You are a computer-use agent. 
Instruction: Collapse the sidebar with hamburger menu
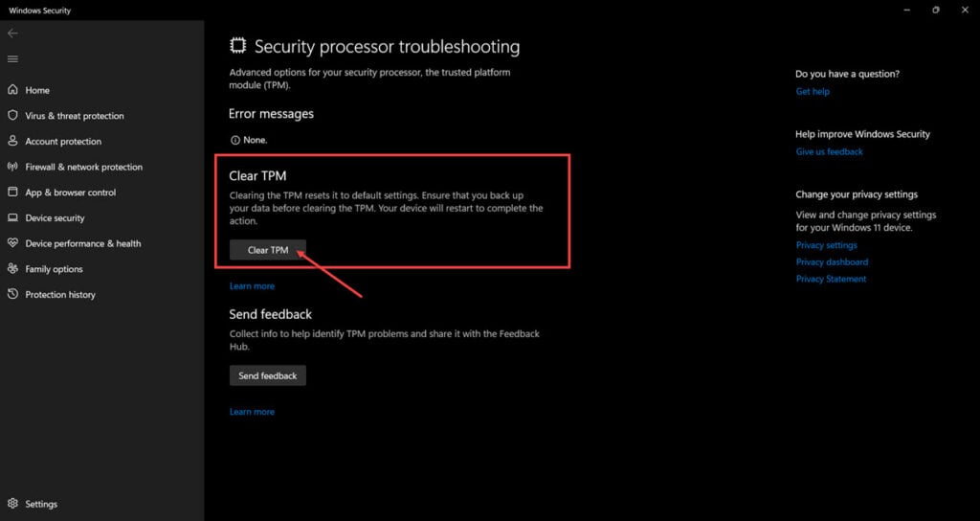click(12, 59)
